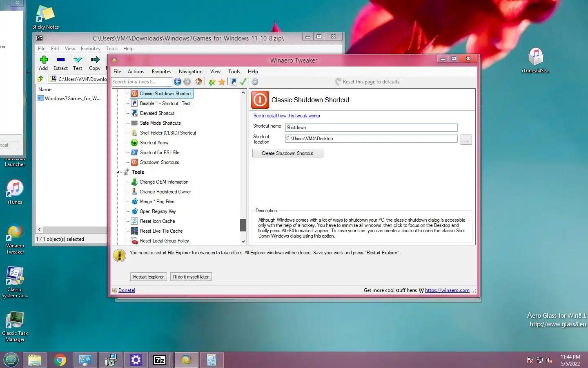Open the Sticky Notes desktop icon
The width and height of the screenshot is (588, 368).
(x=45, y=17)
